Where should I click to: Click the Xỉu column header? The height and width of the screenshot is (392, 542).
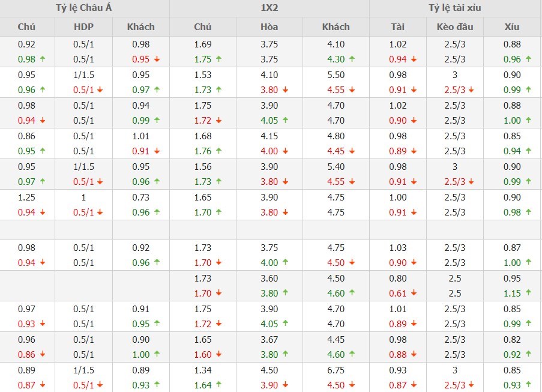click(512, 26)
